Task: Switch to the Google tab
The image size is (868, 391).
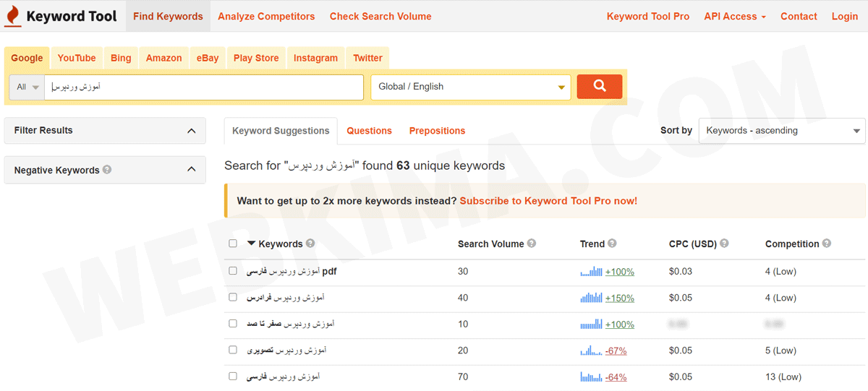Action: (x=27, y=58)
